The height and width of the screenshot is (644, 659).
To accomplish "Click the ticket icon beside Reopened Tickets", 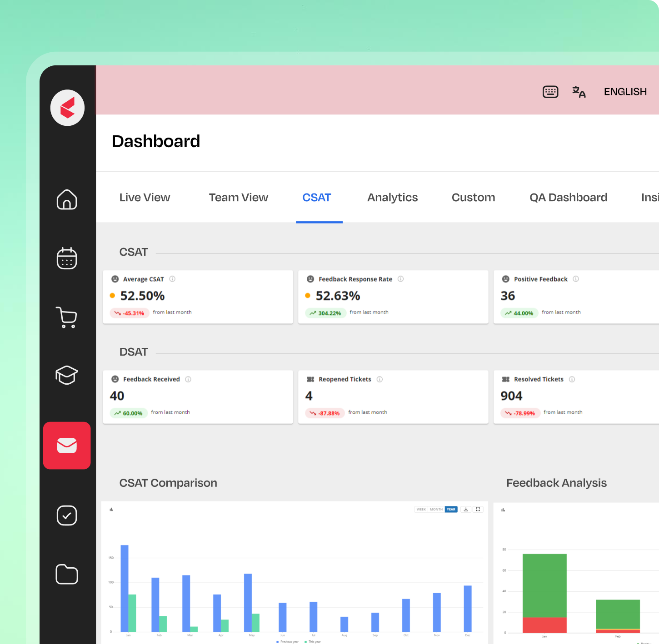I will tap(310, 379).
